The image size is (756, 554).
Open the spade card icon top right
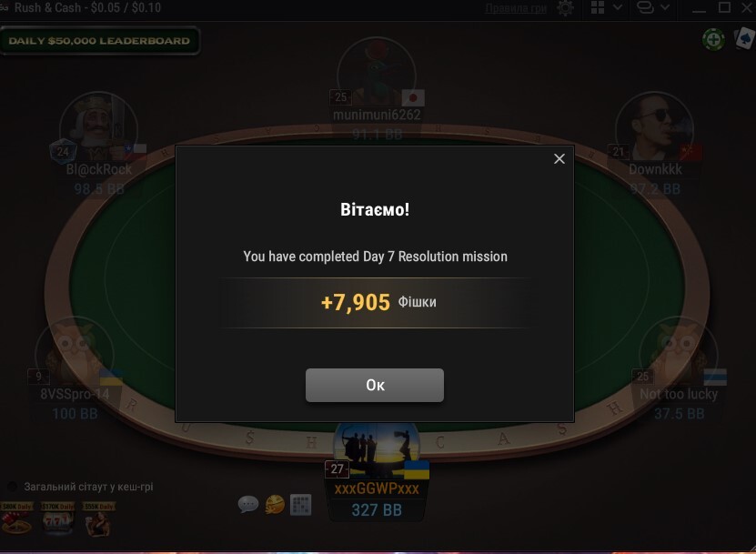point(744,38)
